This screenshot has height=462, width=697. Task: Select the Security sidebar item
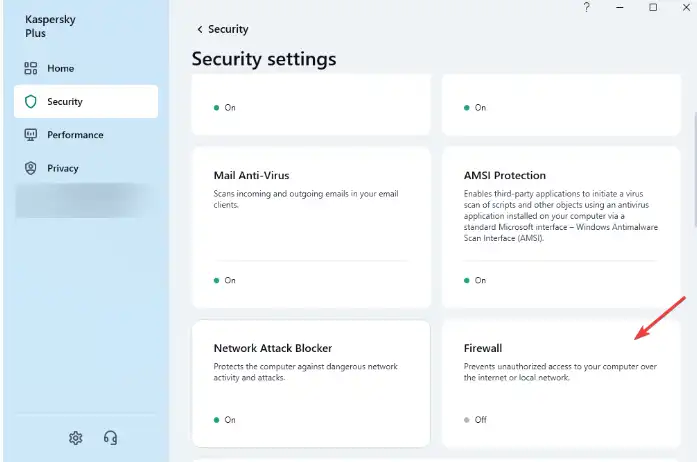tap(86, 101)
